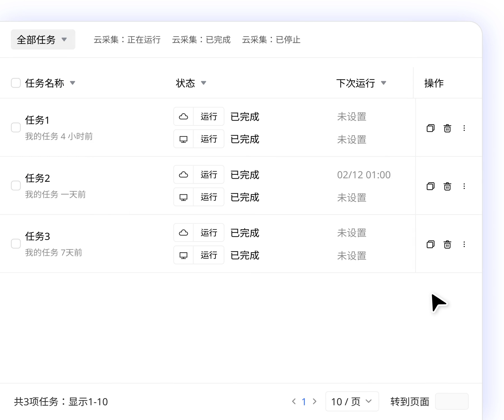The width and height of the screenshot is (504, 420).
Task: Open the 状态 column filter dropdown
Action: (204, 83)
